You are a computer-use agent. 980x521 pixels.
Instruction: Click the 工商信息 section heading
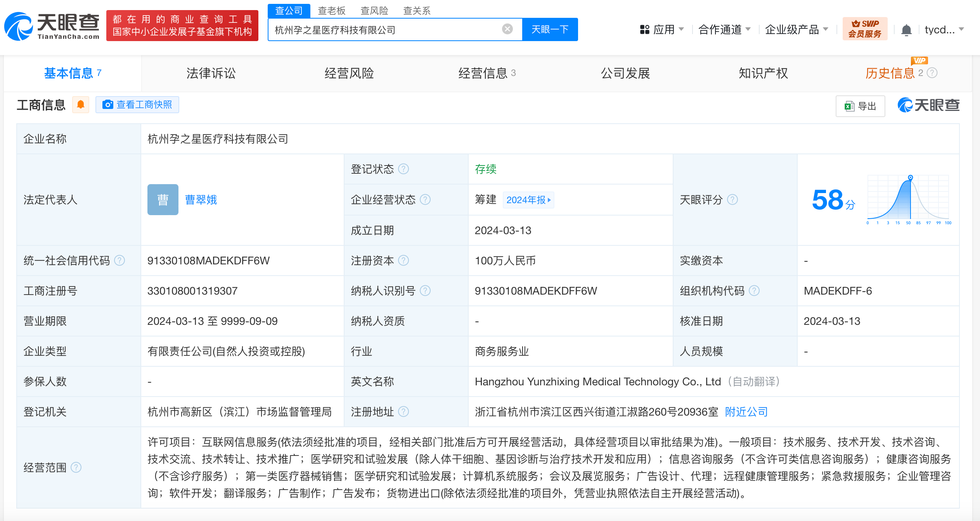41,105
